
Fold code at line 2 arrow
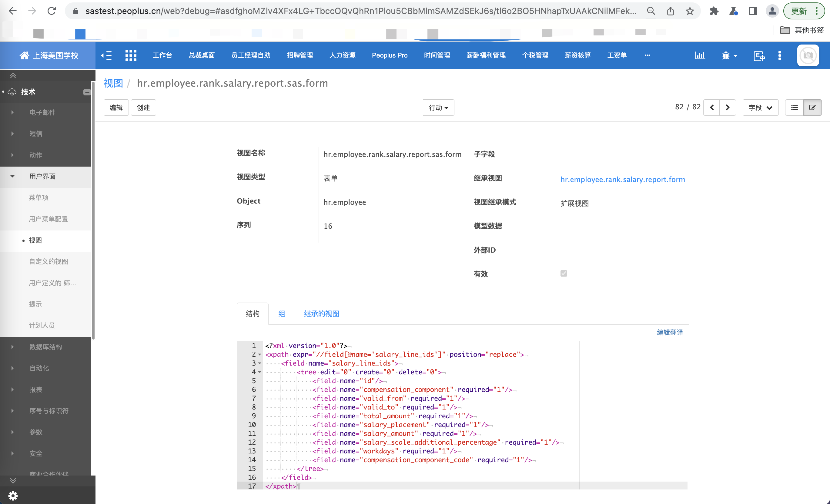coord(260,354)
